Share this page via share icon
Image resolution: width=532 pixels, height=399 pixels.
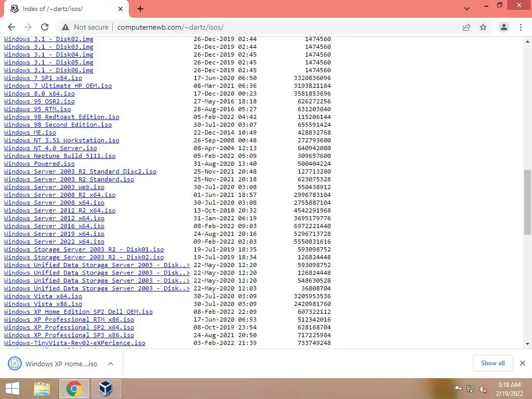pyautogui.click(x=467, y=27)
